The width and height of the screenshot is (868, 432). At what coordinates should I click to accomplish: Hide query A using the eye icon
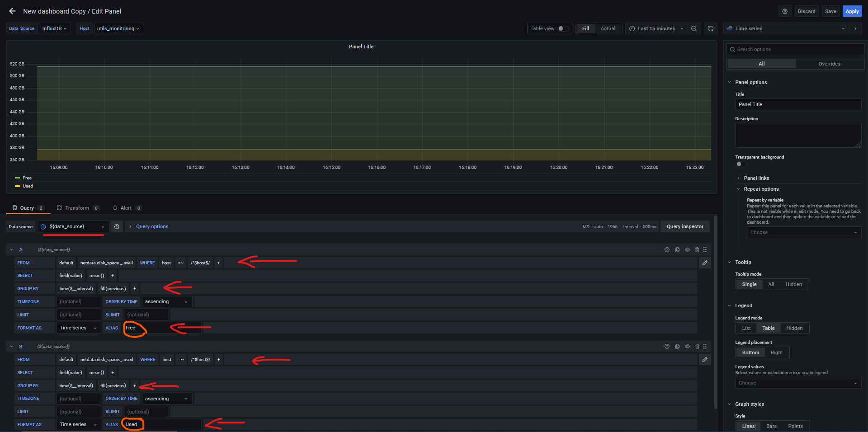tap(687, 250)
